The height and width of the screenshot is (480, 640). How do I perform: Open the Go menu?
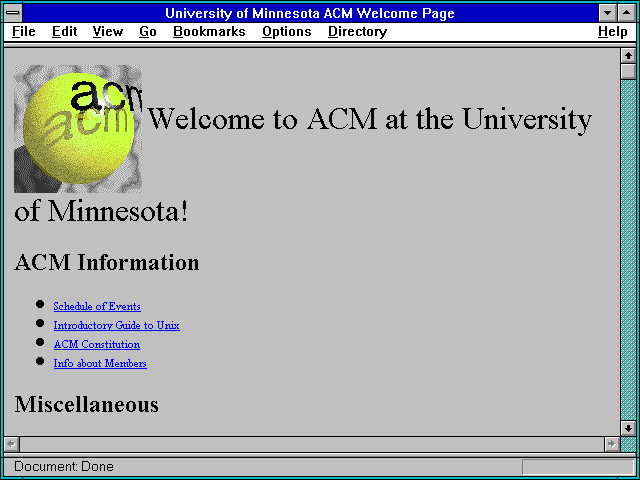pyautogui.click(x=148, y=31)
